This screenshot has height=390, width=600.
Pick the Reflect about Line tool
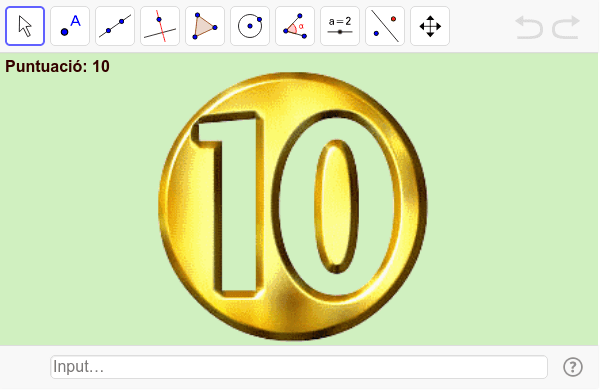[385, 26]
